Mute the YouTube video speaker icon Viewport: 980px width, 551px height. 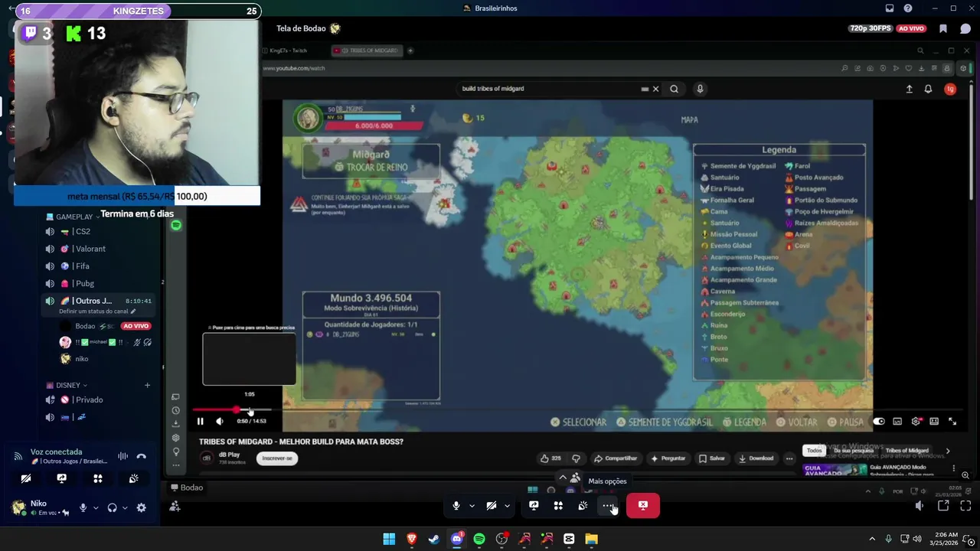220,421
